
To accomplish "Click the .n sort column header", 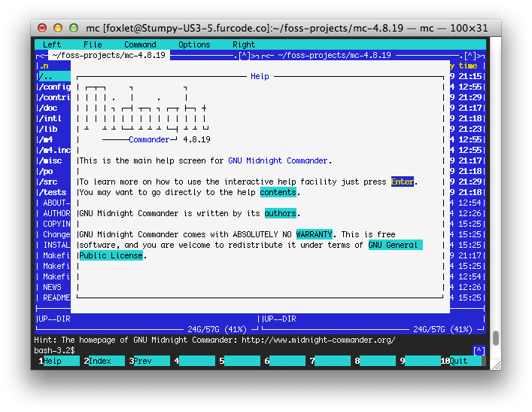I will coord(44,66).
